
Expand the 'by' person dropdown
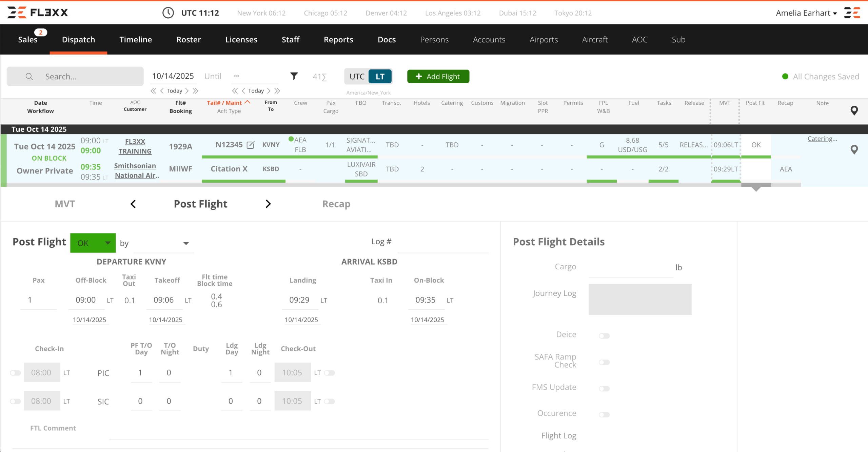[163, 243]
